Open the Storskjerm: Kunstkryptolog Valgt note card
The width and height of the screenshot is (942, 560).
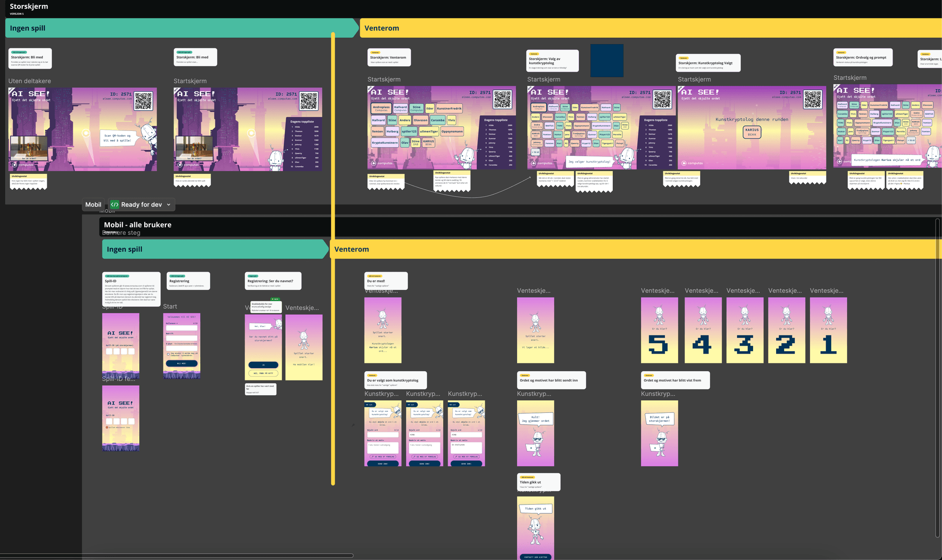[x=707, y=63]
